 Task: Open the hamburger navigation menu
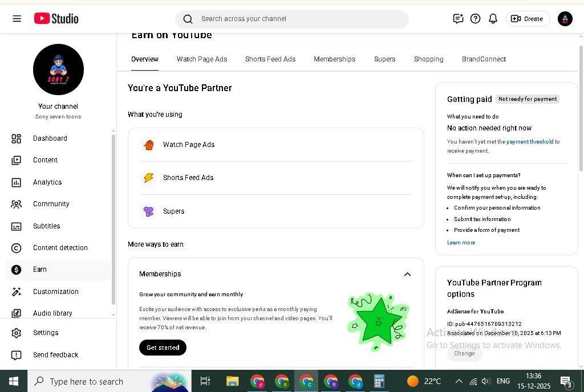(17, 19)
